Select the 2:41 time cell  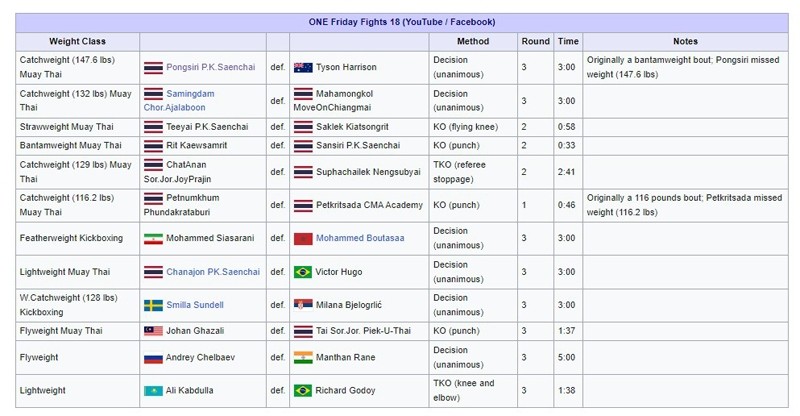(566, 172)
